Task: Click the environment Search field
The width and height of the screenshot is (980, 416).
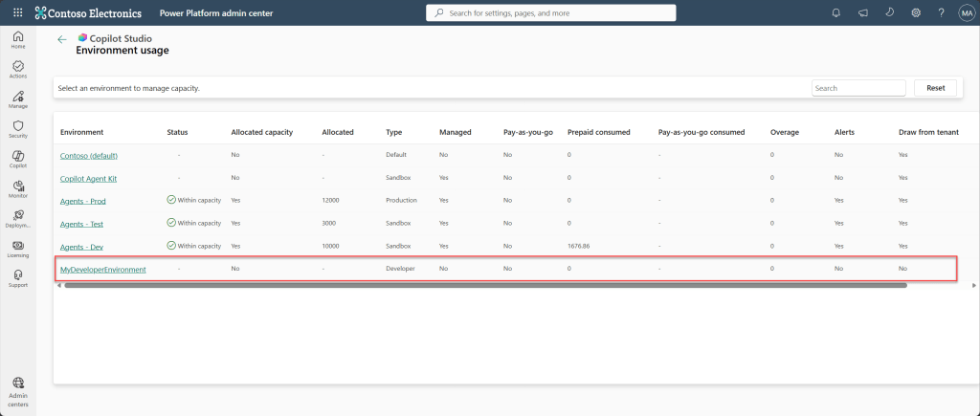Action: pos(858,88)
